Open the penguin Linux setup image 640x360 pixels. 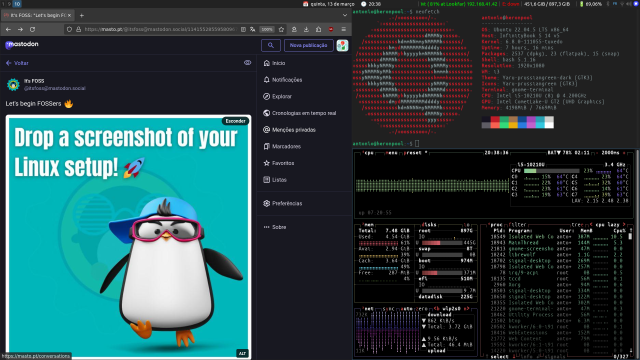click(x=128, y=237)
